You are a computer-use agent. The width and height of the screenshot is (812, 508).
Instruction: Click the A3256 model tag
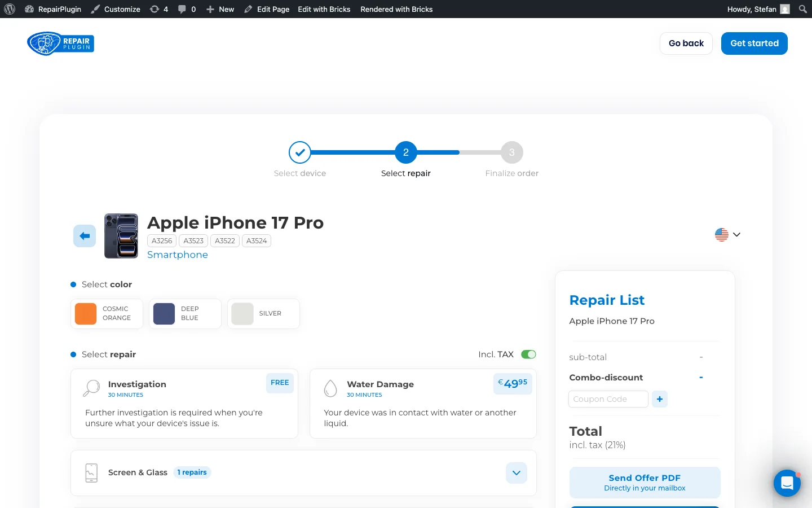(162, 241)
